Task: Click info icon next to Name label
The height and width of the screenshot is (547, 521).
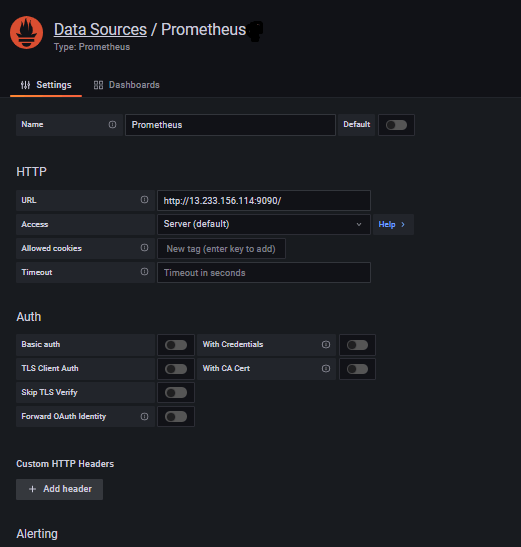Action: (112, 125)
